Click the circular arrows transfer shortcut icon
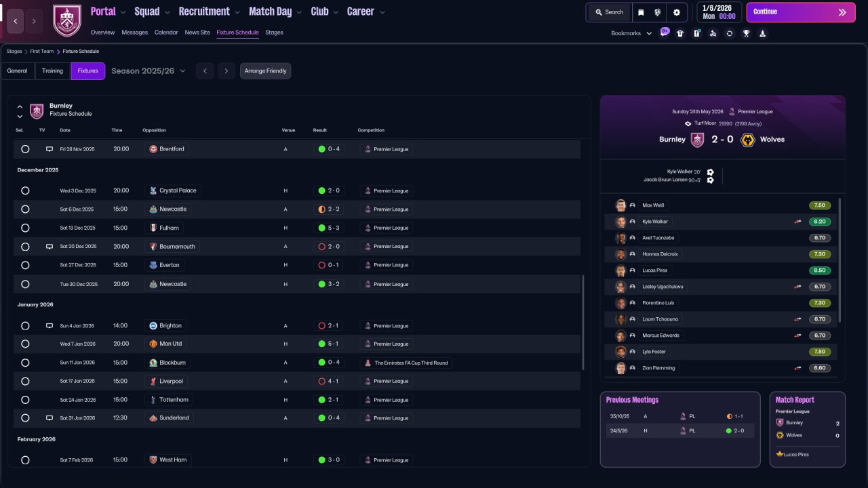868x488 pixels. click(729, 33)
